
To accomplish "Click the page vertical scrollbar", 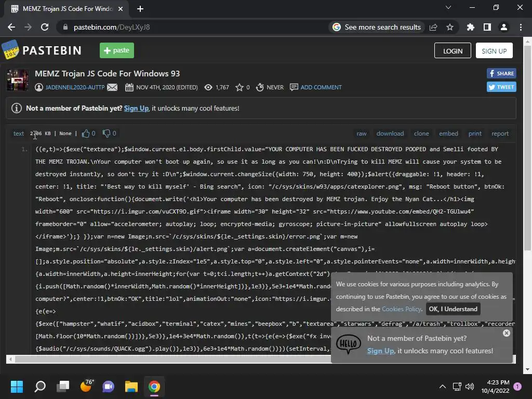I will tap(527, 148).
